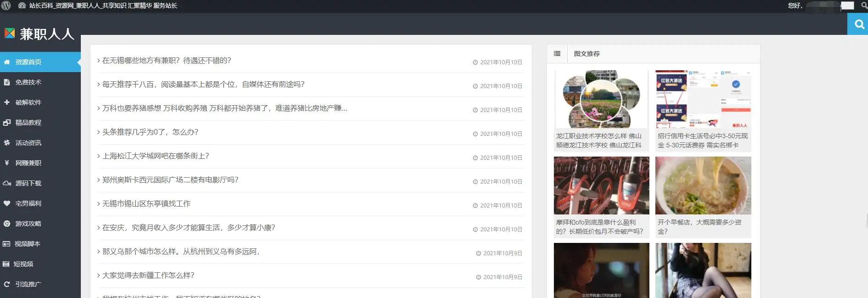The width and height of the screenshot is (868, 298).
Task: Open article 无锡市锡山区东亭镇找工作
Action: tap(146, 204)
